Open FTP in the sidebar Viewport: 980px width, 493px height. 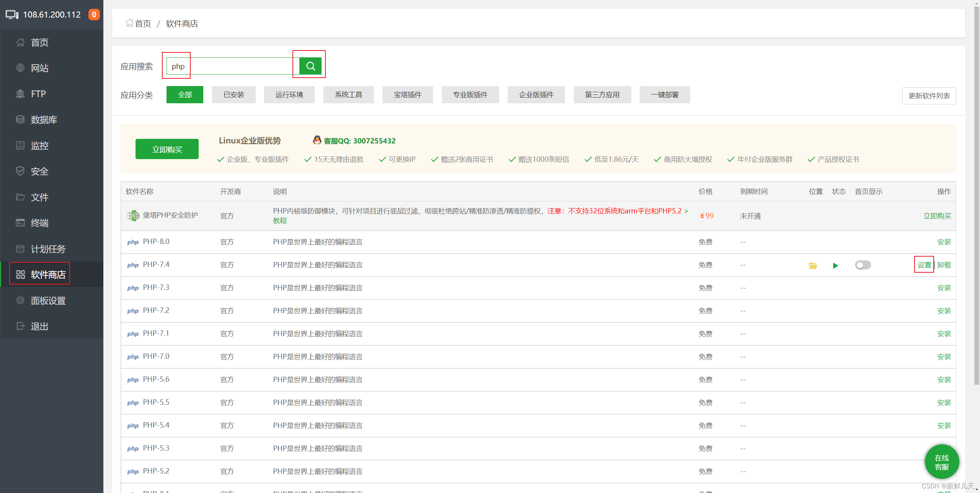[52, 94]
